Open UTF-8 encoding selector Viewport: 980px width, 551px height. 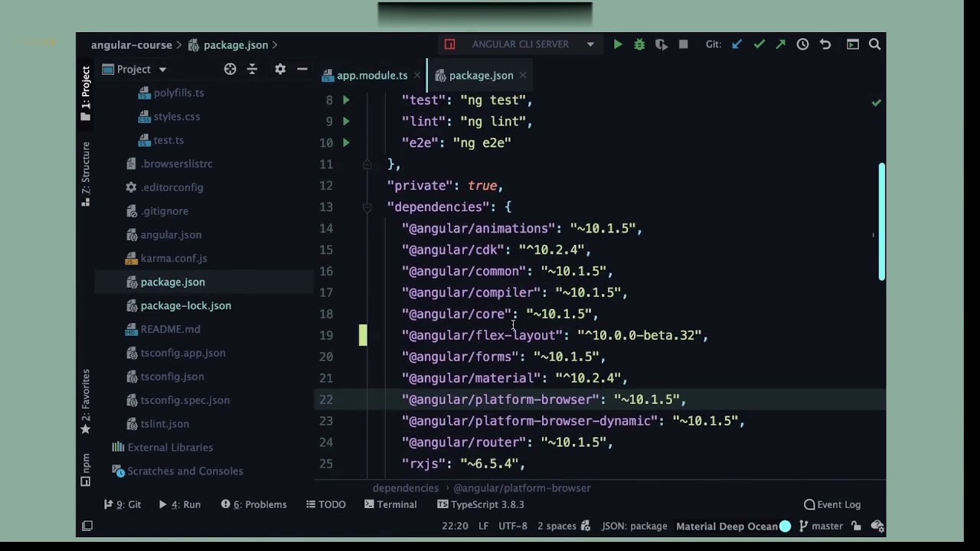[513, 526]
